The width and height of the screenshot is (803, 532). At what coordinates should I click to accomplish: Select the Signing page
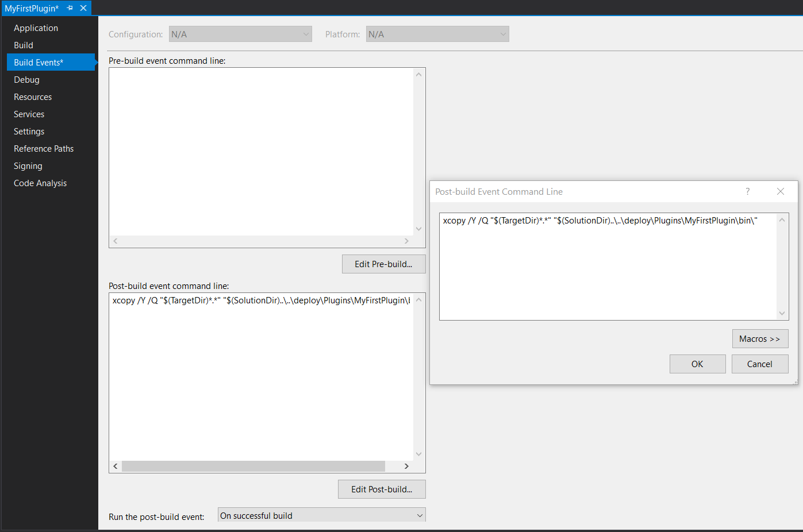[x=28, y=165]
